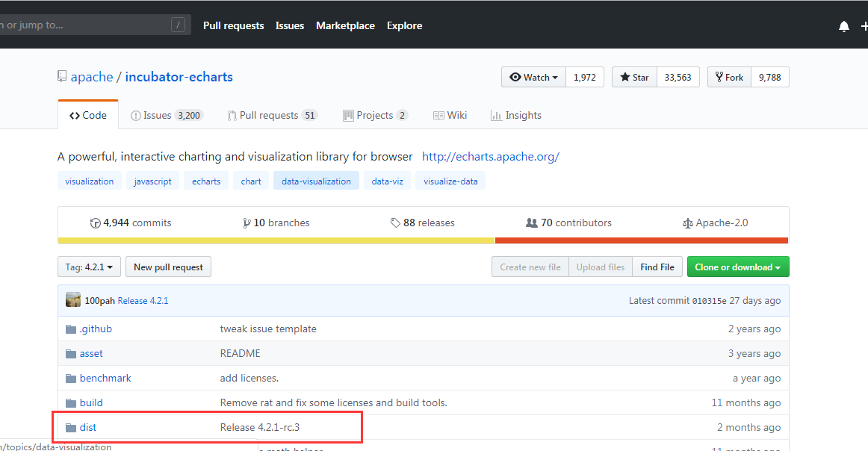868x451 pixels.
Task: Open the Watch dropdown
Action: point(533,77)
